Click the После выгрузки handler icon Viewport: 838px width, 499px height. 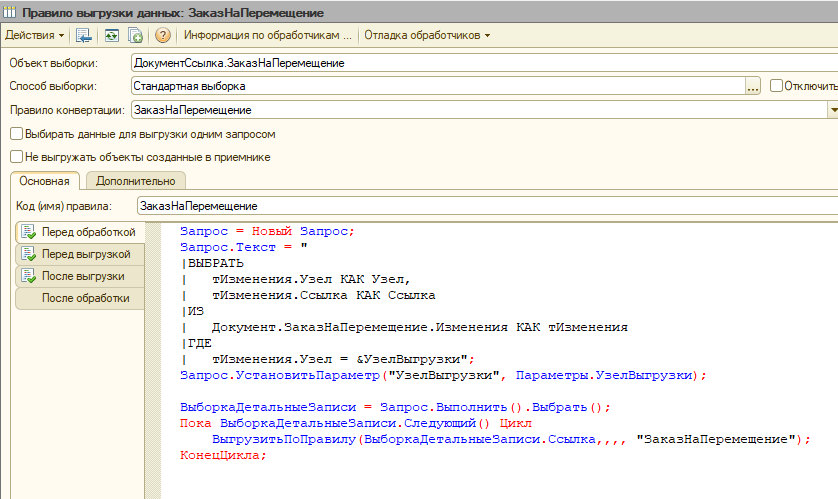[x=28, y=276]
